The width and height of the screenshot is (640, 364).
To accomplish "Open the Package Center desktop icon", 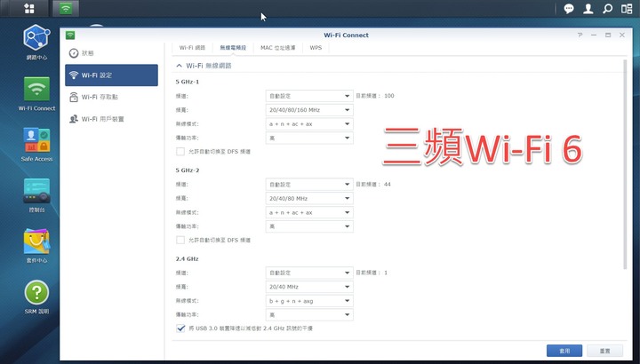I will (x=36, y=246).
